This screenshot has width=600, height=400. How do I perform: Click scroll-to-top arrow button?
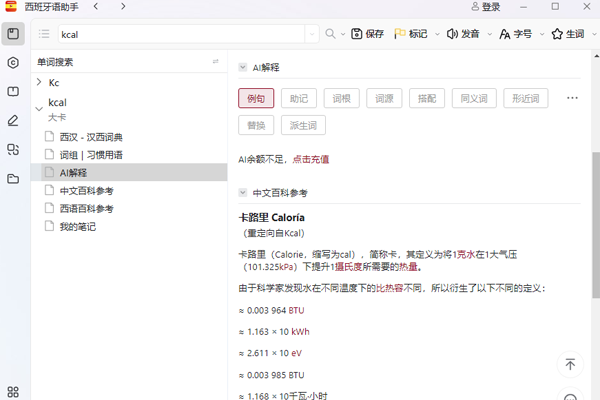click(569, 365)
